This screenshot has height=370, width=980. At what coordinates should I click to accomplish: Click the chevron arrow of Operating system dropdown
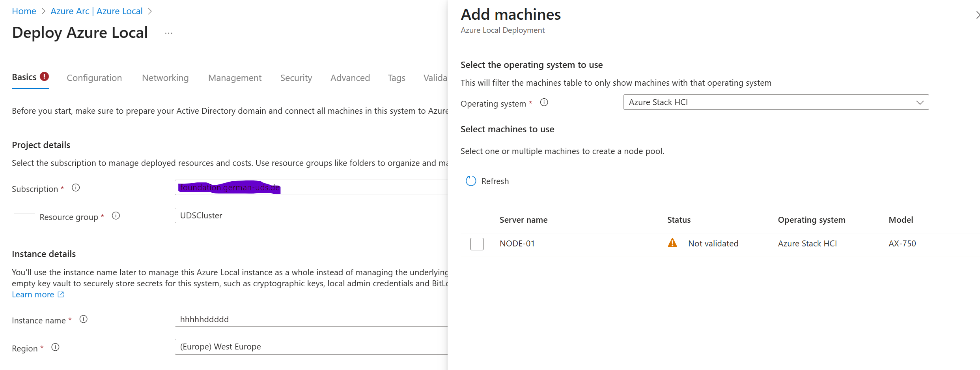pos(920,103)
